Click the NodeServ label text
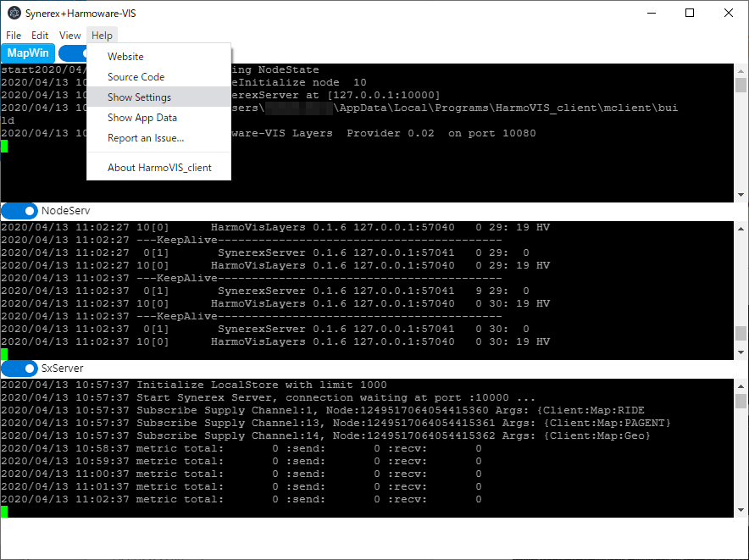The image size is (749, 560). click(x=65, y=211)
